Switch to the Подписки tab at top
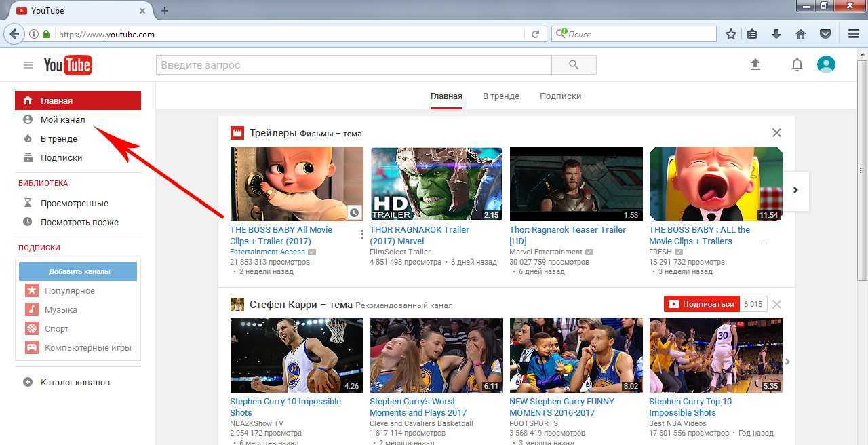868x445 pixels. pyautogui.click(x=560, y=96)
